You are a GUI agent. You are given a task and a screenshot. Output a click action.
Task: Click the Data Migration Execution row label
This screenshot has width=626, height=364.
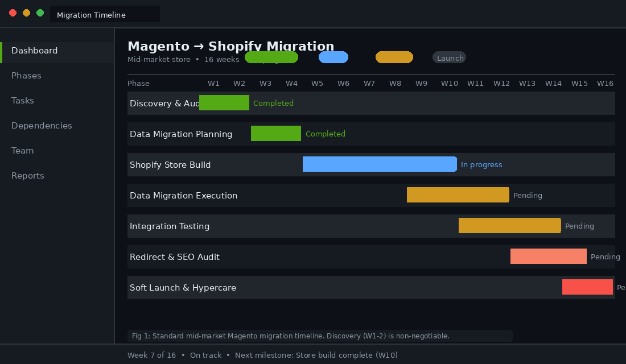tap(184, 196)
